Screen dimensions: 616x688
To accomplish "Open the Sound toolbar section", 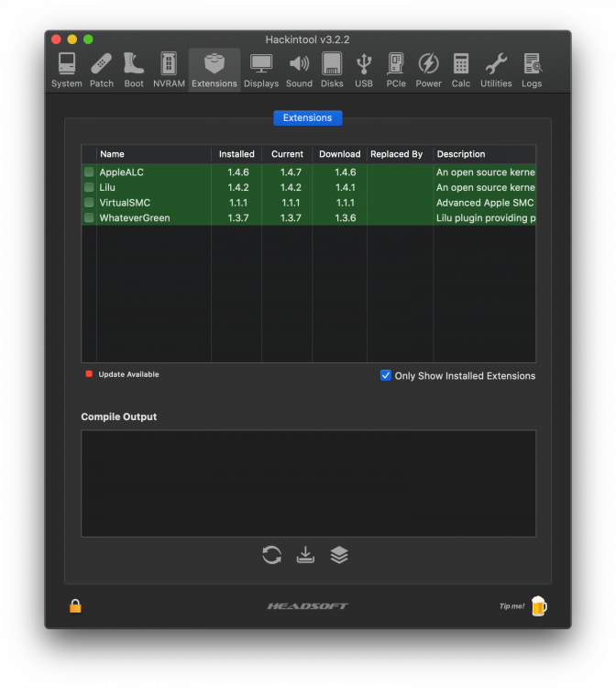I will [x=299, y=71].
